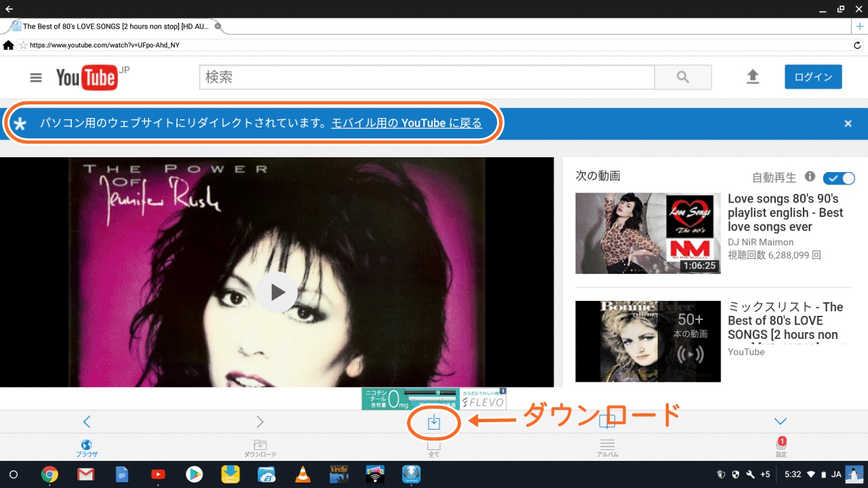
Task: Launch YouTube from the shelf
Action: click(x=158, y=474)
